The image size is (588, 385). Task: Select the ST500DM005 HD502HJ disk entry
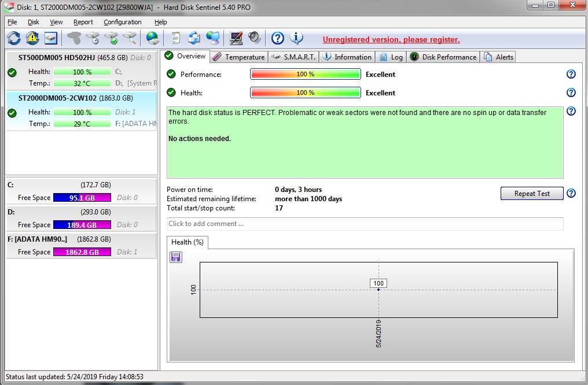(x=82, y=71)
